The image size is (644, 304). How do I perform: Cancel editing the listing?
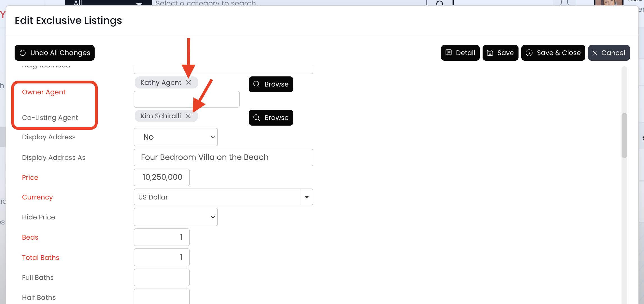[x=609, y=53]
